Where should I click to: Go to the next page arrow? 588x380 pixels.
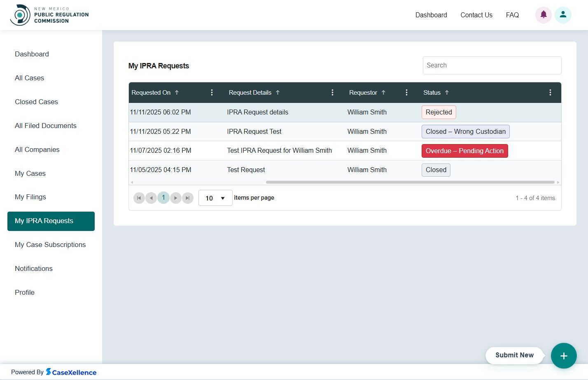(x=176, y=198)
